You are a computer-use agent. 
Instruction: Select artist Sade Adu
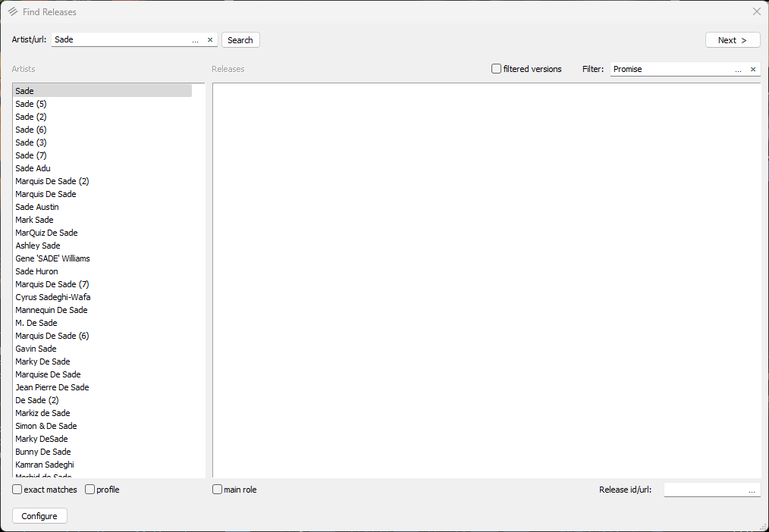point(102,168)
